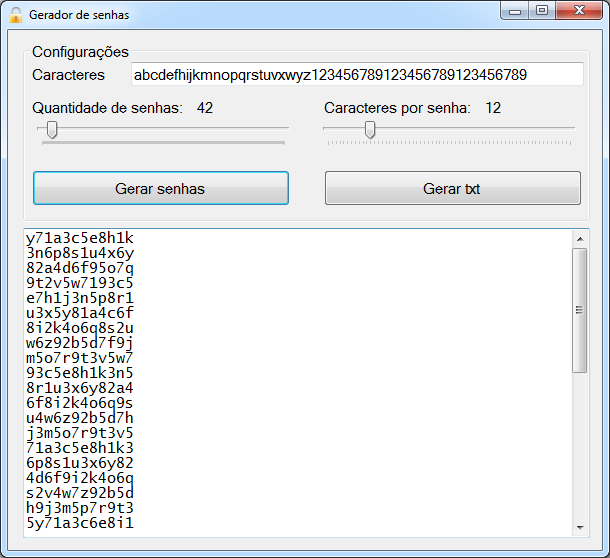
Task: Click the scroll up arrow of password list
Action: coord(580,239)
